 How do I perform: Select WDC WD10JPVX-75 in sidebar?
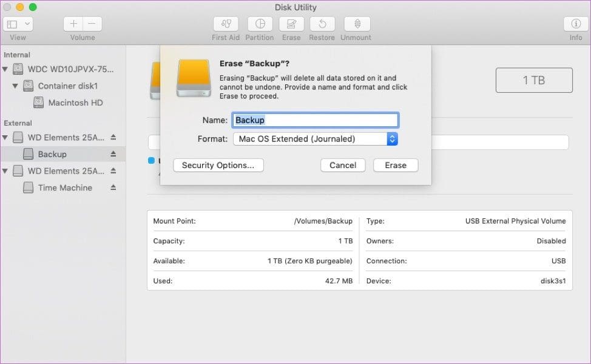(70, 69)
